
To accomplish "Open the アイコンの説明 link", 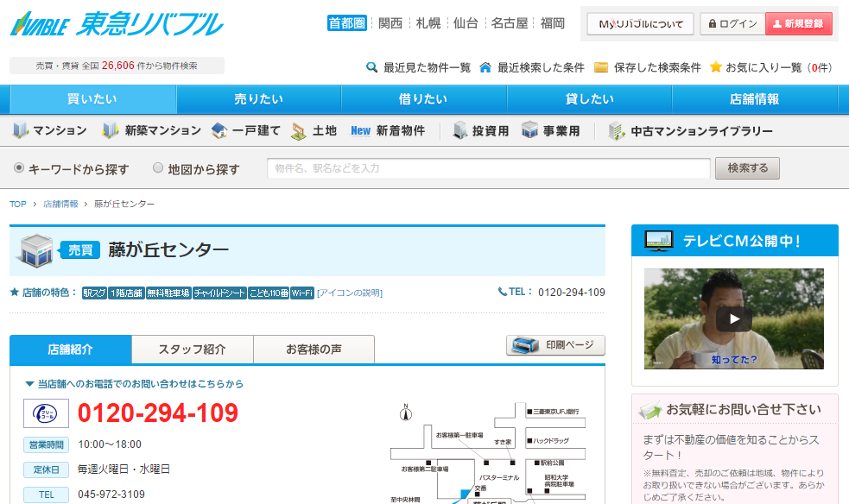I will point(350,293).
